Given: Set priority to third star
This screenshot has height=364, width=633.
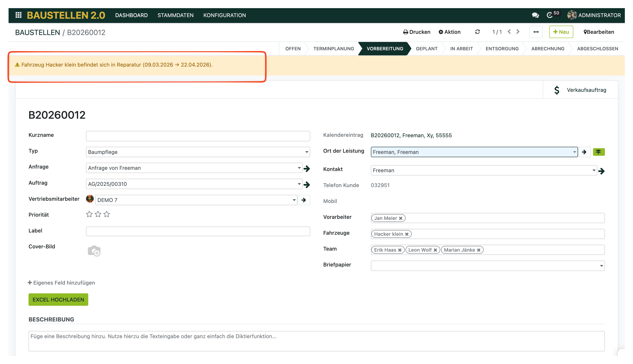Looking at the screenshot, I should coord(107,214).
